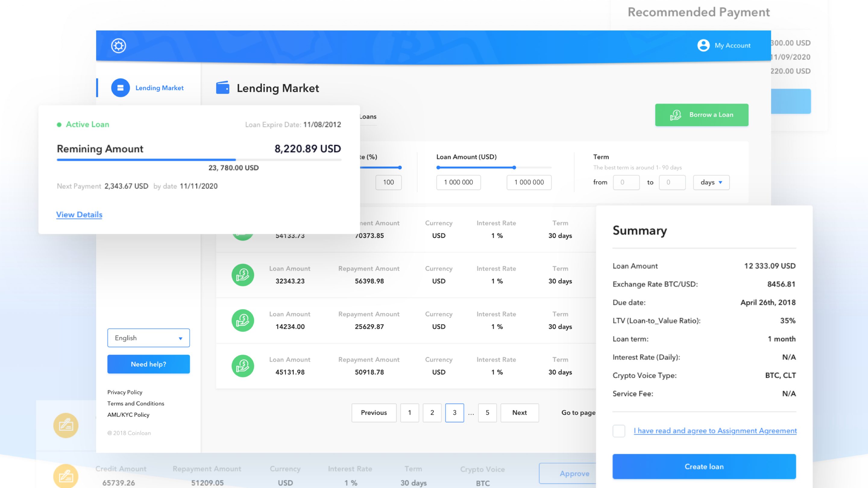The image size is (868, 488).
Task: Open the Assignment Agreement link
Action: [x=715, y=431]
